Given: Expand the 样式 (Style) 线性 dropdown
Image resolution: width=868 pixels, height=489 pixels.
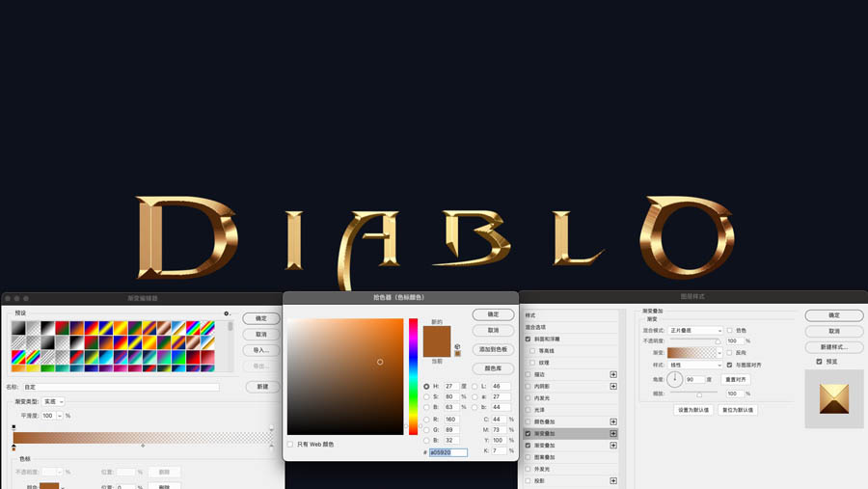Looking at the screenshot, I should coord(694,365).
